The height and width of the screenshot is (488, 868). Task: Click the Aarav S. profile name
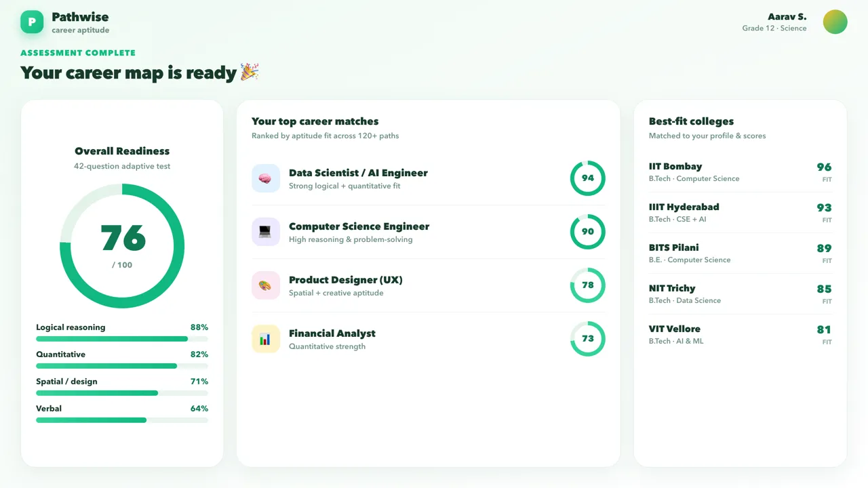click(787, 17)
